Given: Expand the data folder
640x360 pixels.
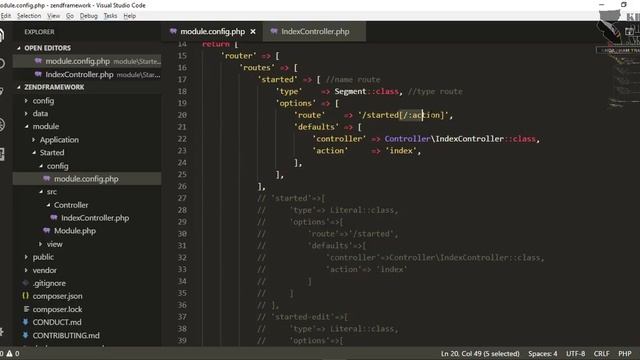Looking at the screenshot, I should pos(26,113).
